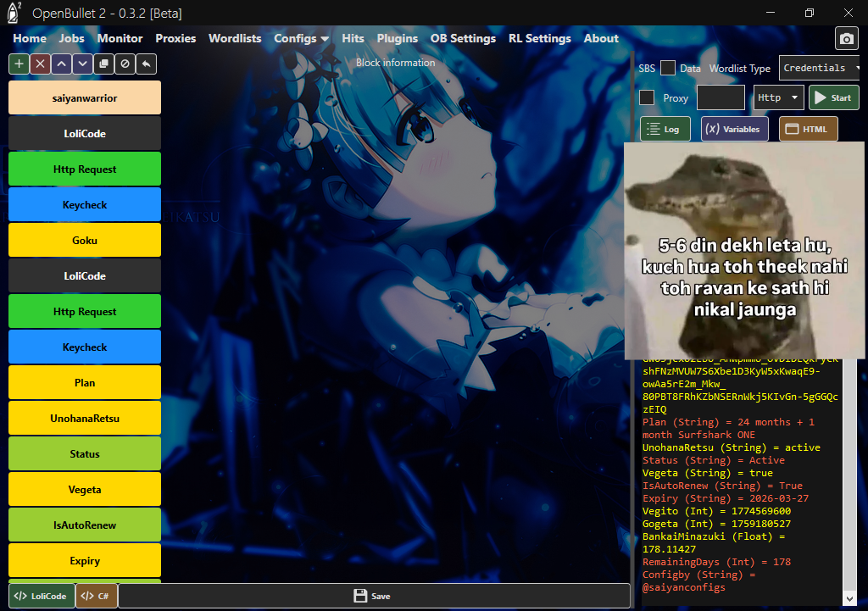Click the Save button at the bottom
868x611 pixels.
coord(374,596)
